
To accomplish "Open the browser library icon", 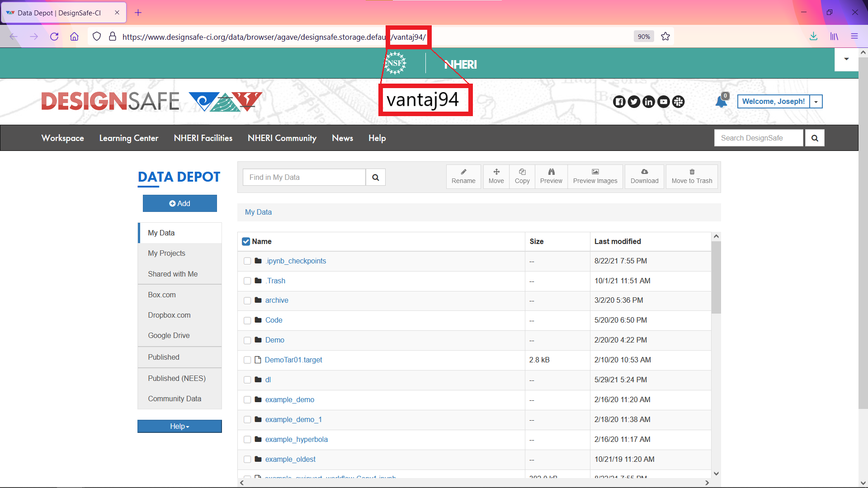I will [834, 37].
